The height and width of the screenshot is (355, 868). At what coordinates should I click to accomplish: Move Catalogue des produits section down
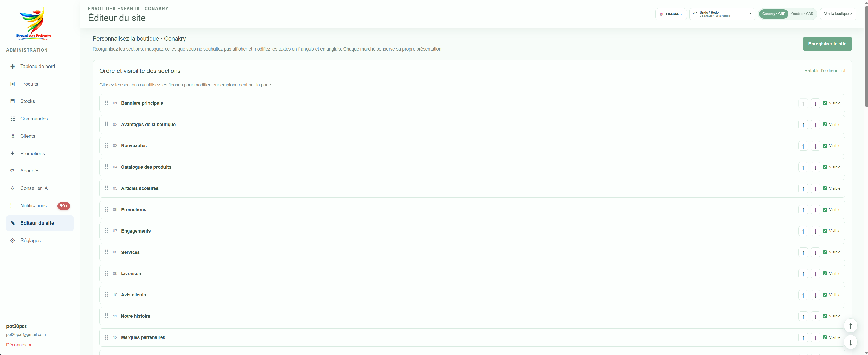coord(815,167)
